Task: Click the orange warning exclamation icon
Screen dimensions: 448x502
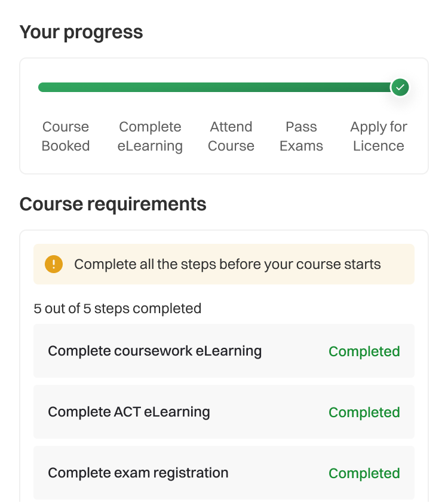Action: [x=54, y=264]
